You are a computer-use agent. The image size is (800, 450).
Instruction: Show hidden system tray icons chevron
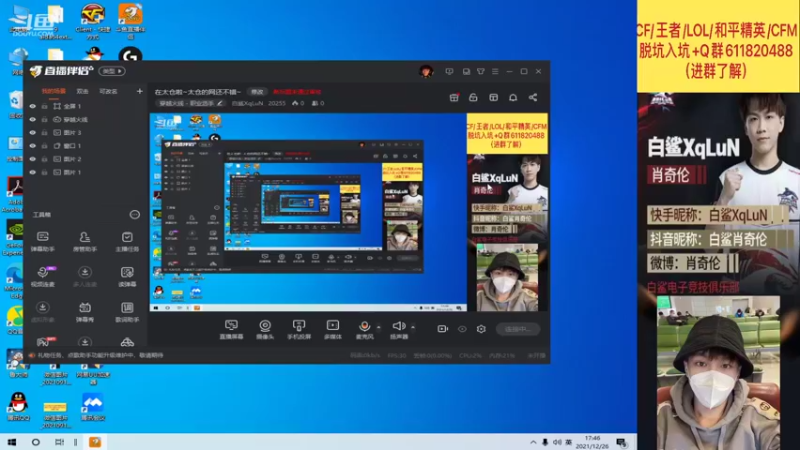(x=533, y=442)
